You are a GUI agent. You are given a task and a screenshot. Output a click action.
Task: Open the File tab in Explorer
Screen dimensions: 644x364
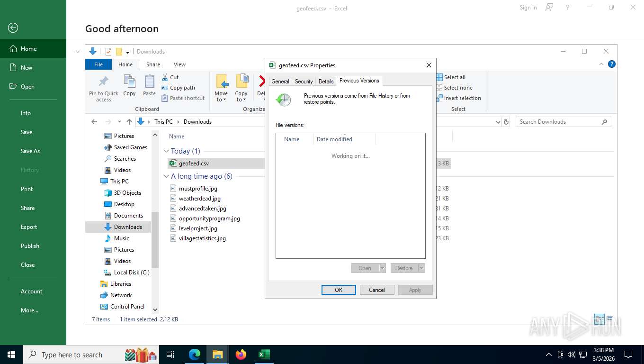(98, 64)
